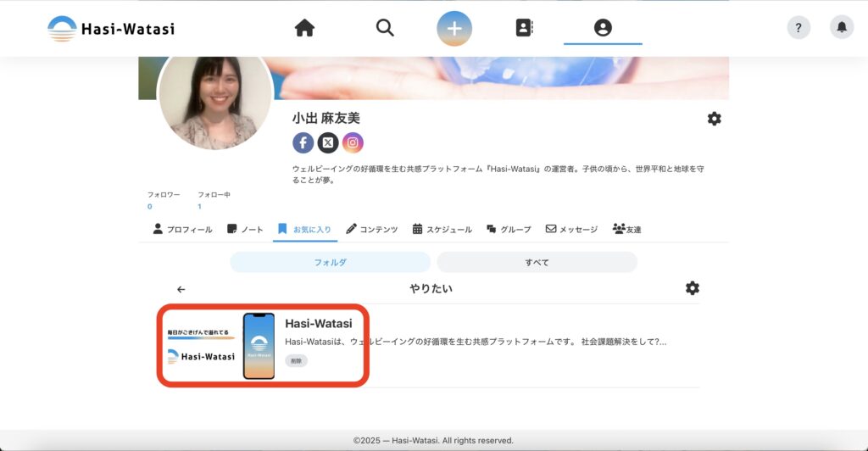Viewport: 868px width, 451px height.
Task: Open the X social icon
Action: click(x=328, y=143)
